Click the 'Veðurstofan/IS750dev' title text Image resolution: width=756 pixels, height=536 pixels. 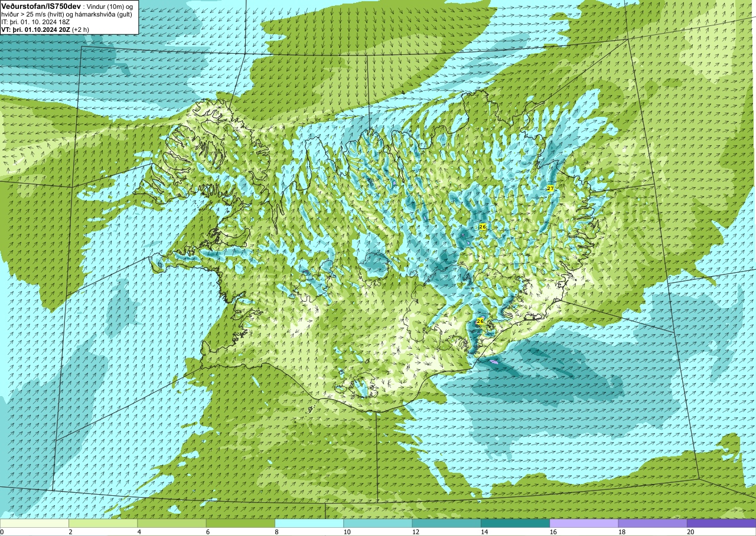click(41, 6)
